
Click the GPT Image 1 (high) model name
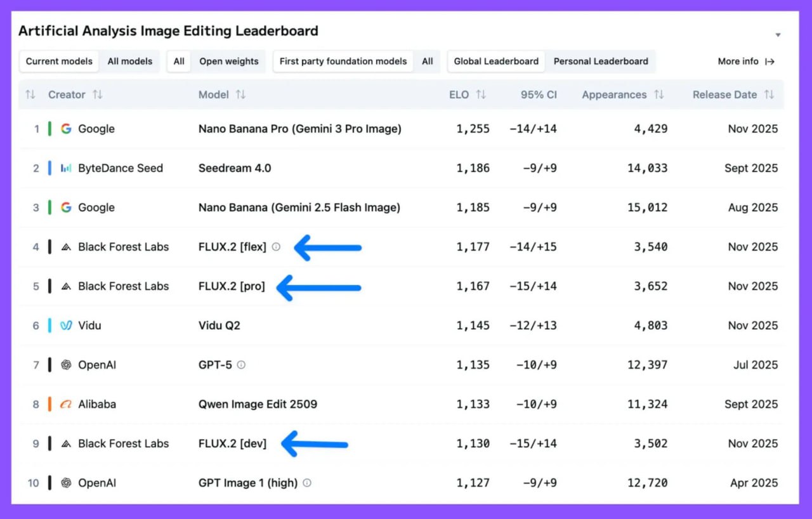click(x=248, y=483)
